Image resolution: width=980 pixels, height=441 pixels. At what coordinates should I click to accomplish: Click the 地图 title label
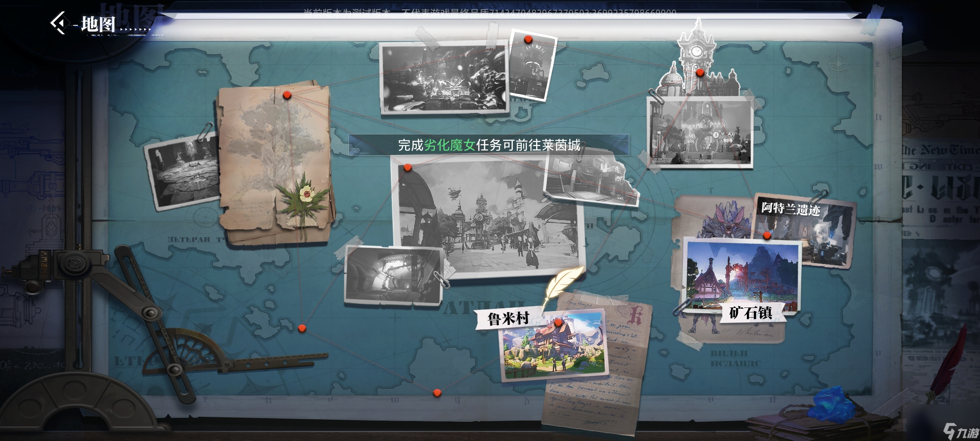click(98, 24)
